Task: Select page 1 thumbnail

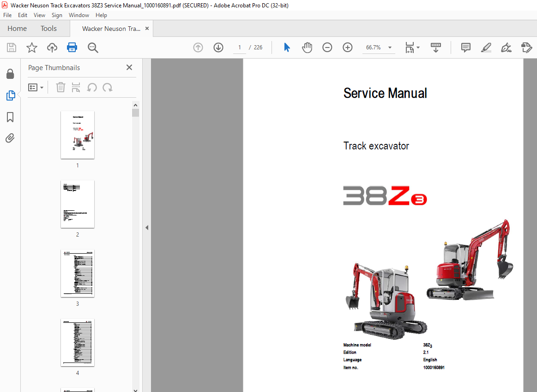Action: tap(78, 135)
